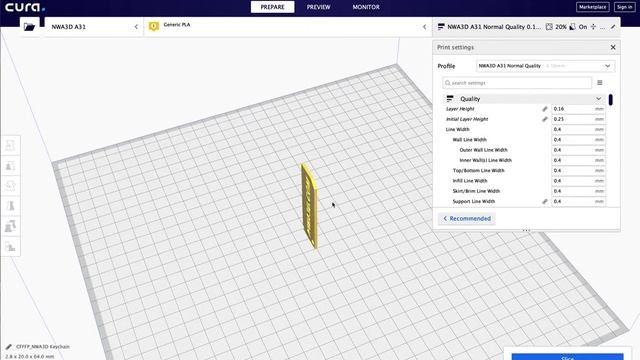The image size is (640, 360).
Task: Click the link icon beside Layer Height
Action: point(544,109)
